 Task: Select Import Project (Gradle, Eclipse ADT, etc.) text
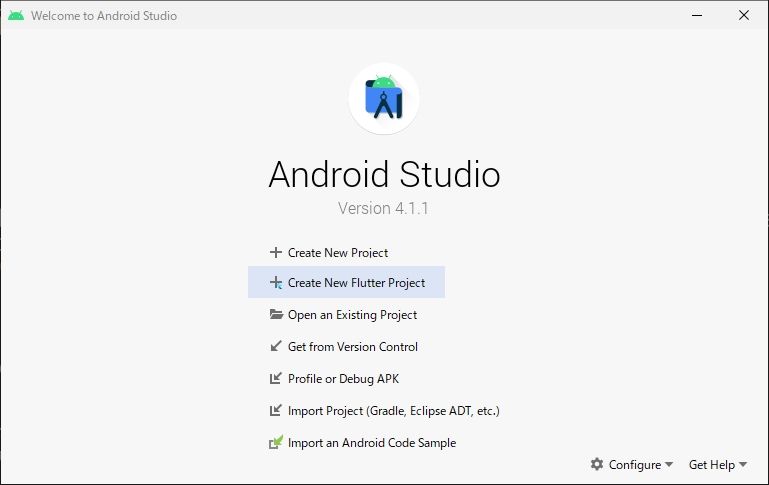393,411
